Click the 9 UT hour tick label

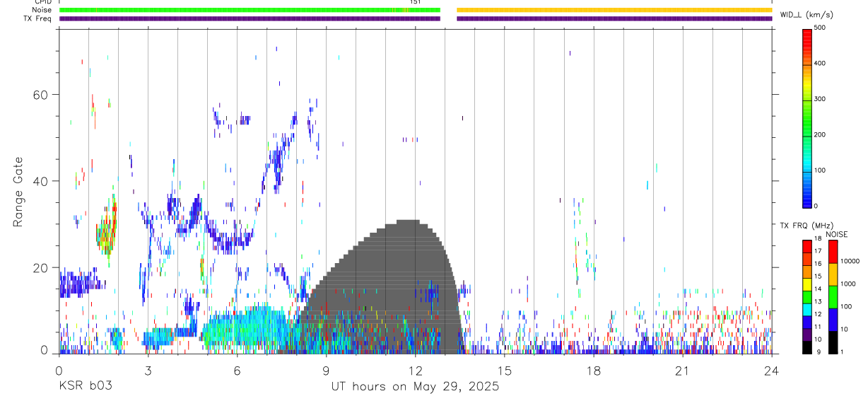click(x=326, y=371)
